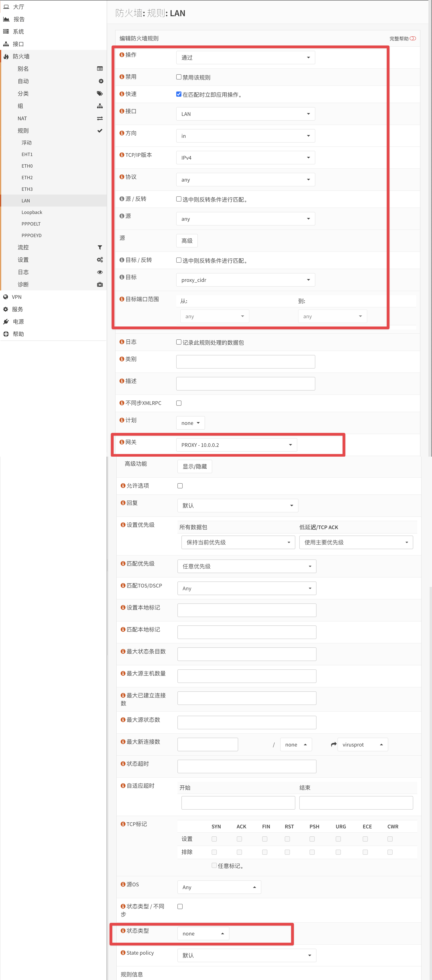Open the 网关 dropdown showing PROXY - 10.0.0.2

[x=237, y=445]
